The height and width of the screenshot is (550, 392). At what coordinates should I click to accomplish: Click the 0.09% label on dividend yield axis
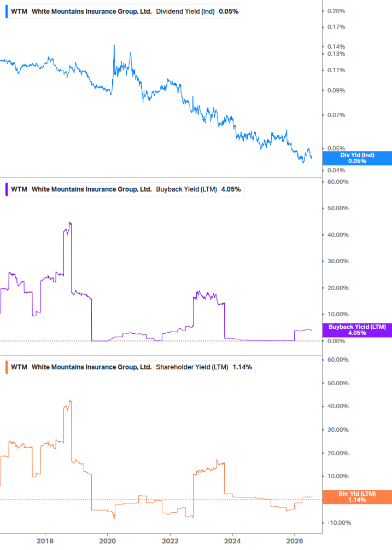point(336,90)
